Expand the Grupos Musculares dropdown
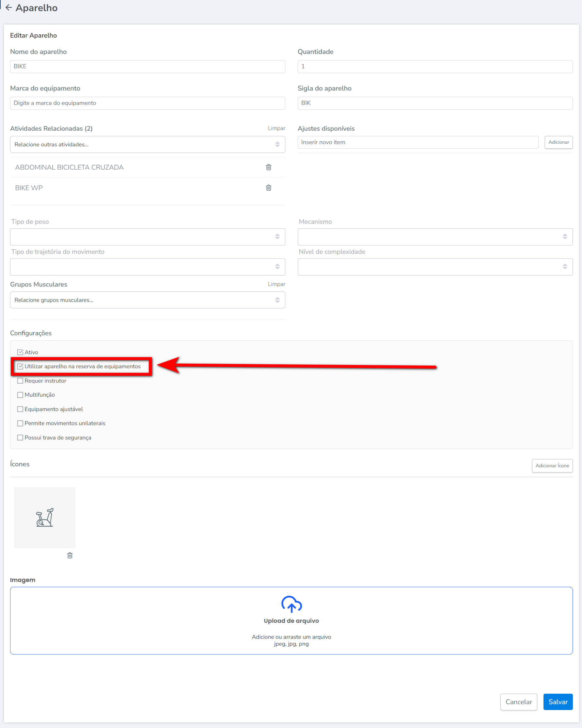This screenshot has width=582, height=728. 148,300
